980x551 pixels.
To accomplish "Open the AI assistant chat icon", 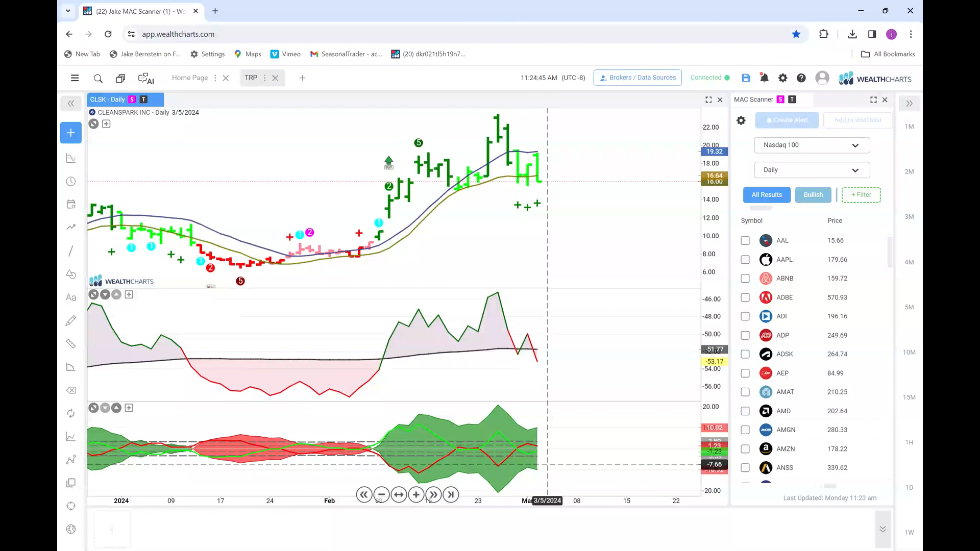I will (146, 79).
